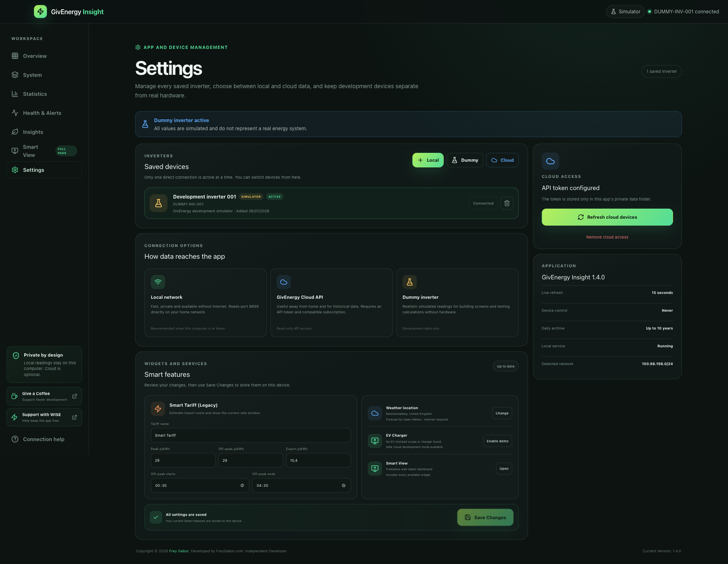Click the green checkmark by All settings saved

pyautogui.click(x=156, y=517)
